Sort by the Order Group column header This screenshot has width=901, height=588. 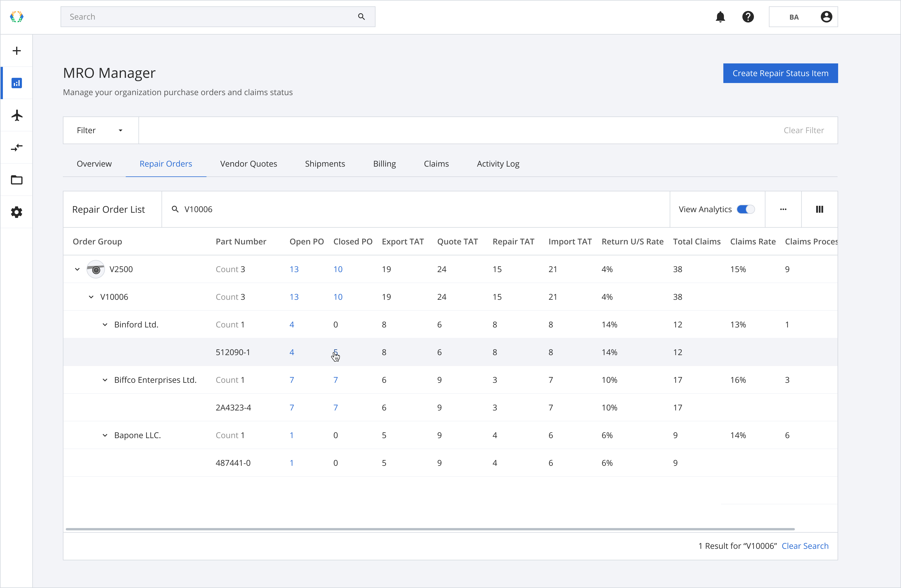(97, 242)
